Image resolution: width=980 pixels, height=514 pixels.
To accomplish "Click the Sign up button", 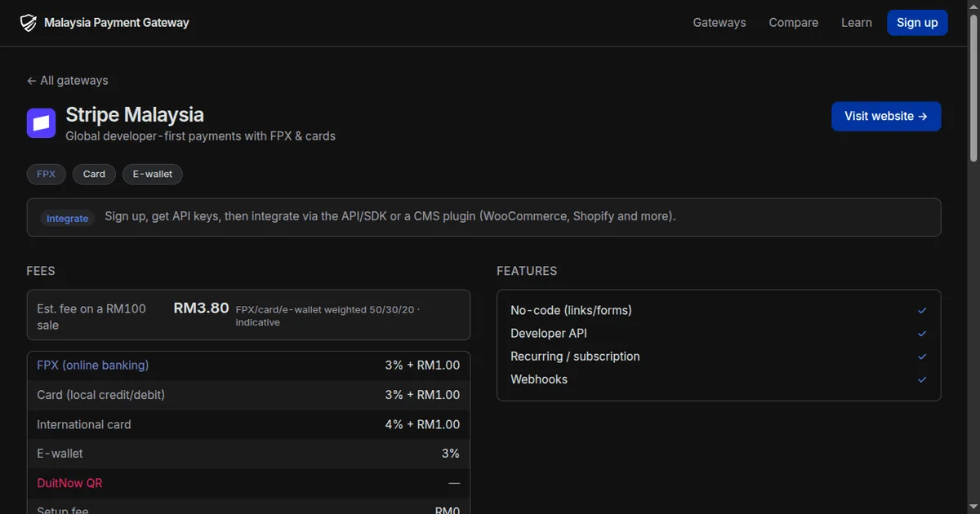I will (x=917, y=23).
